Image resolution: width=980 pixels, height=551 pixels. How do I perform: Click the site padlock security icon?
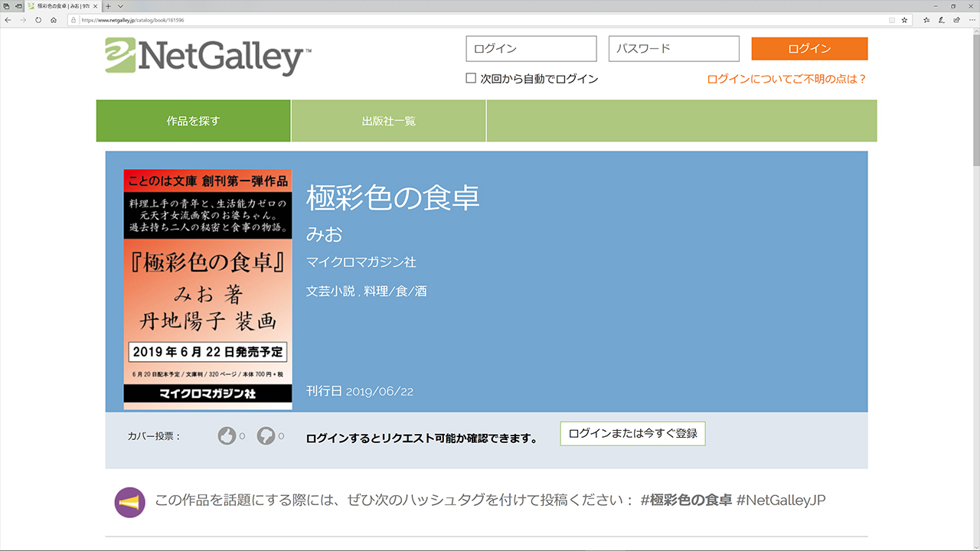(74, 20)
